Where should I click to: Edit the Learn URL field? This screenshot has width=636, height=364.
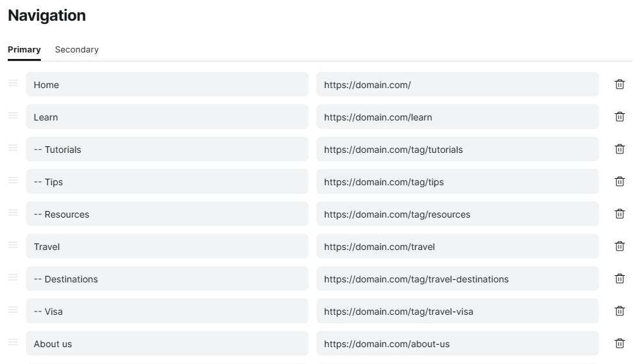click(457, 117)
